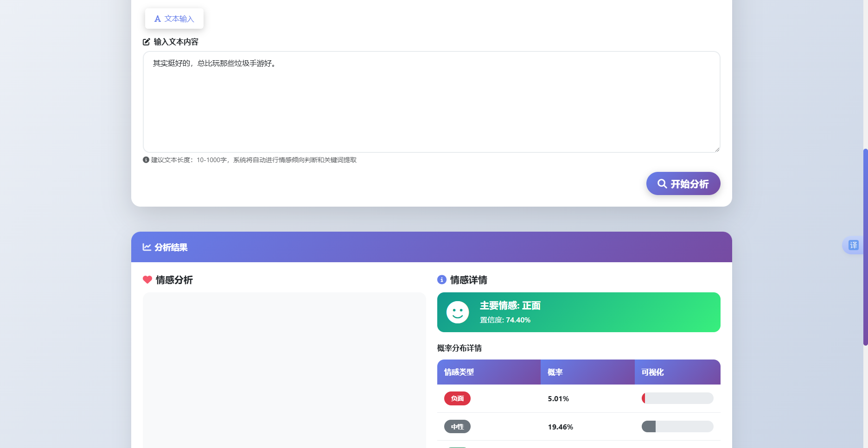The width and height of the screenshot is (868, 448).
Task: Click the red 负面 badge
Action: pos(457,398)
